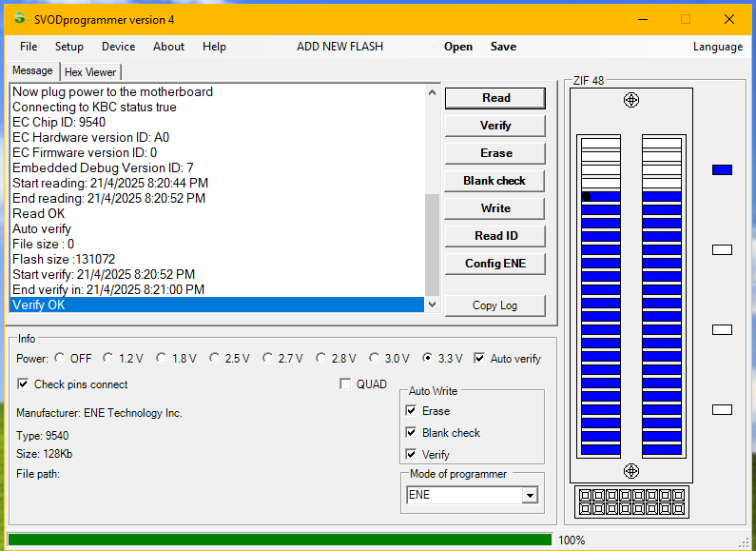Screen dimensions: 756x551
Task: Toggle the Auto verify checkbox
Action: 479,358
